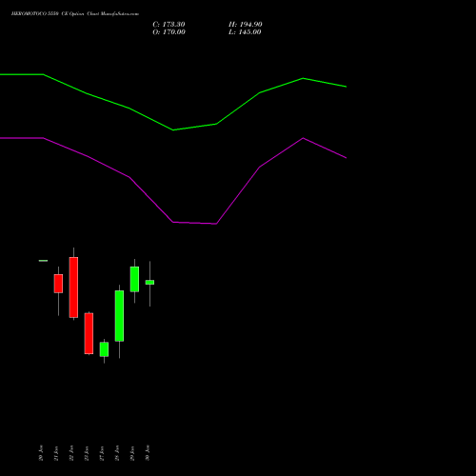Viewport: 476px width, 476px height.
Task: Select the flat green dash candle for the 20th
Action: point(43,261)
